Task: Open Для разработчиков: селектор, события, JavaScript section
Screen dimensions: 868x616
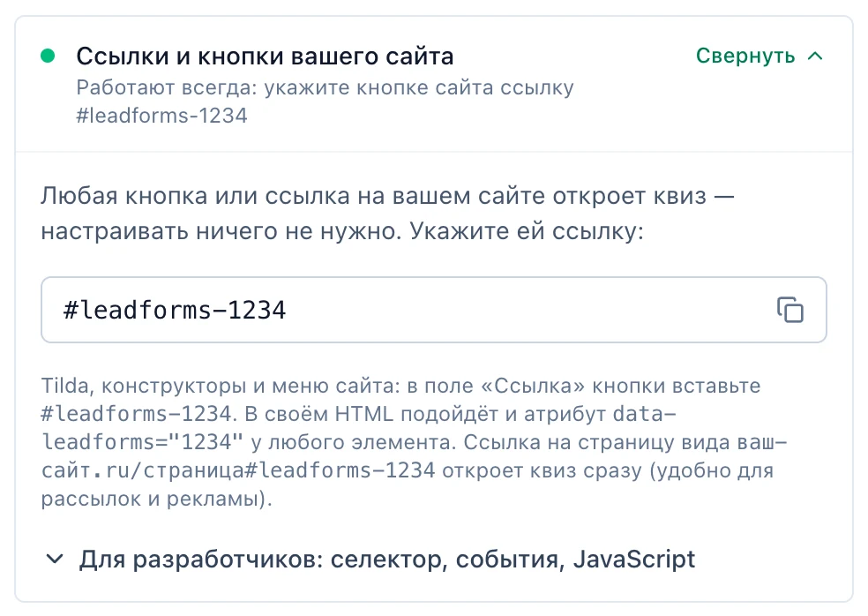Action: [x=370, y=559]
